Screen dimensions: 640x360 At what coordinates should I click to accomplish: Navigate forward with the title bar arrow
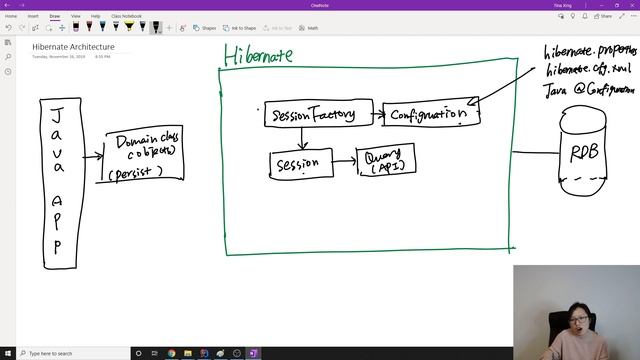(x=22, y=5)
